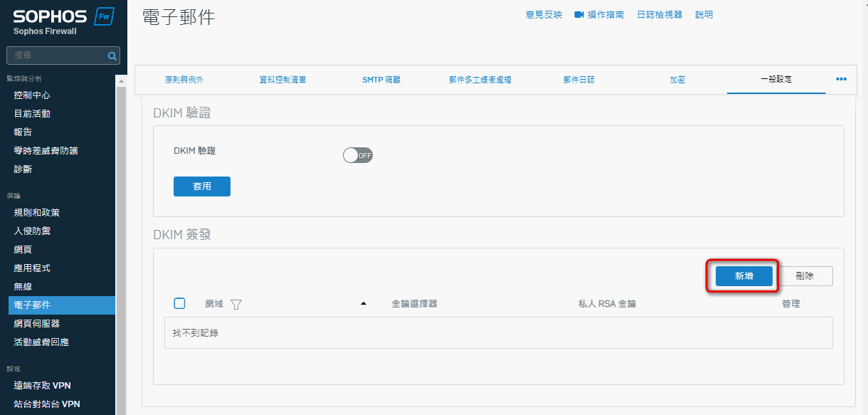
Task: Check the select-all checkbox in DKIM table
Action: [180, 304]
